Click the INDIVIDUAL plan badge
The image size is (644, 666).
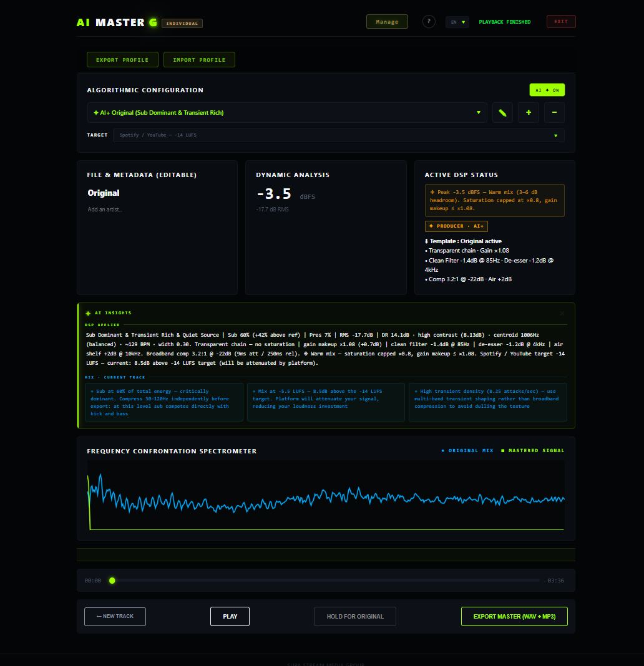click(182, 23)
